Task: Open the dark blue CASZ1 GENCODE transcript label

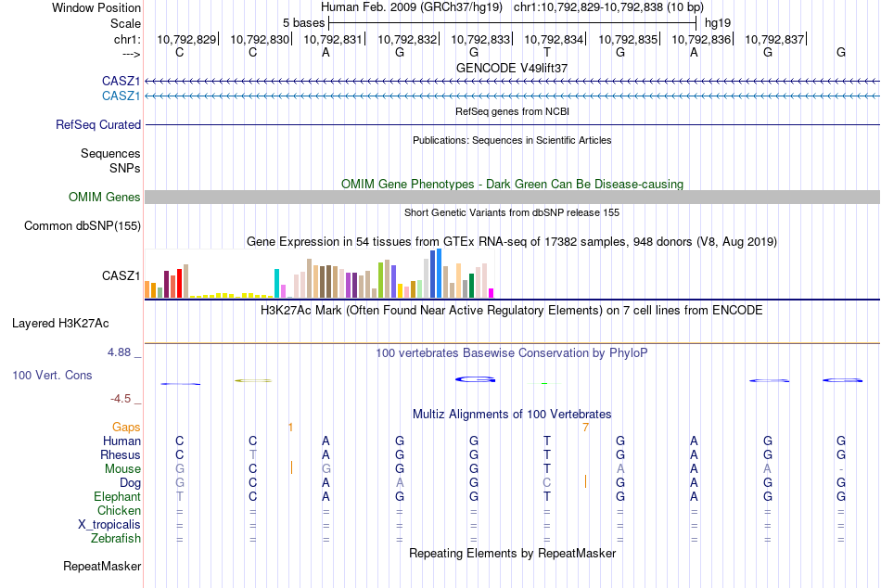Action: [121, 82]
